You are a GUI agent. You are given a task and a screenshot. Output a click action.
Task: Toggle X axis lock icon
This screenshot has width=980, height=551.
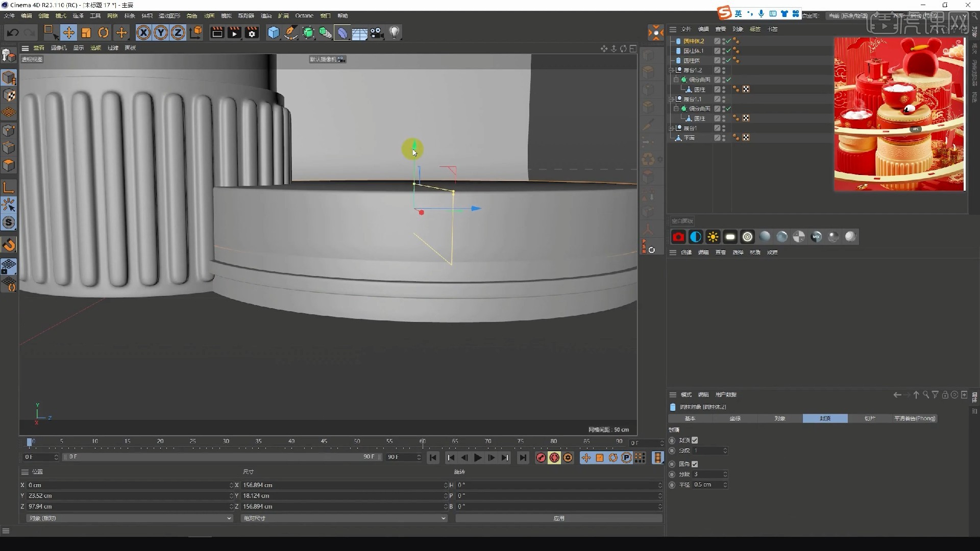click(x=143, y=33)
